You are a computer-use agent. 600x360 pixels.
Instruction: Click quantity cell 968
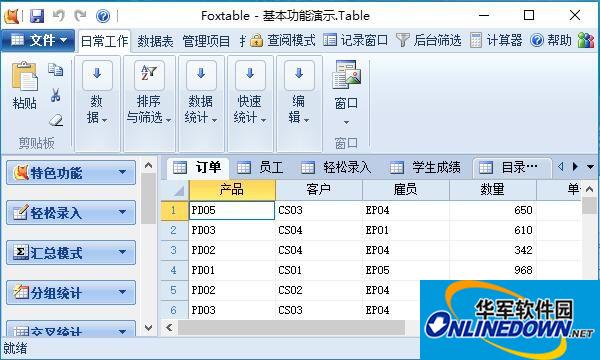492,270
